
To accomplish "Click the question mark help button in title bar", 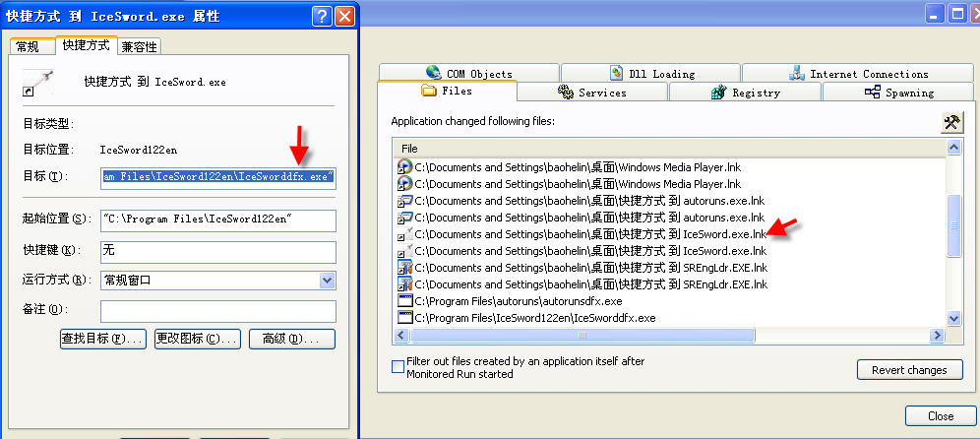I will pos(322,17).
